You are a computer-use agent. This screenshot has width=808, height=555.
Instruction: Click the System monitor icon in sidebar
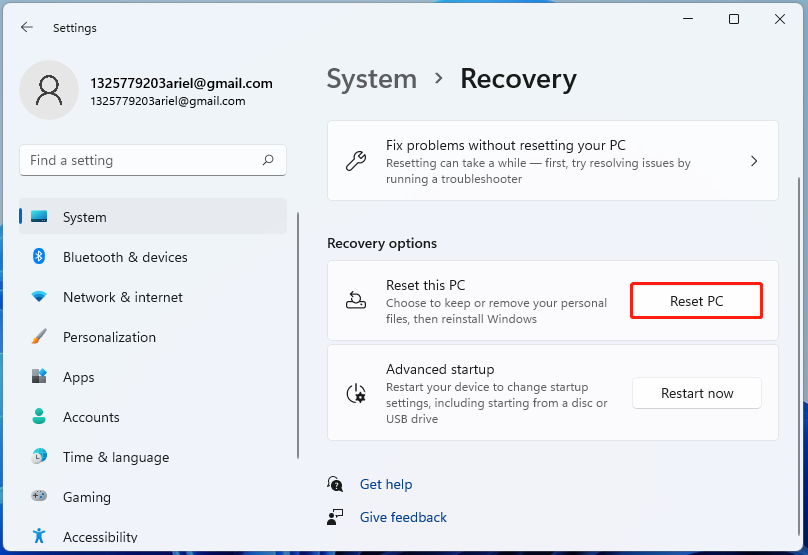pos(39,216)
